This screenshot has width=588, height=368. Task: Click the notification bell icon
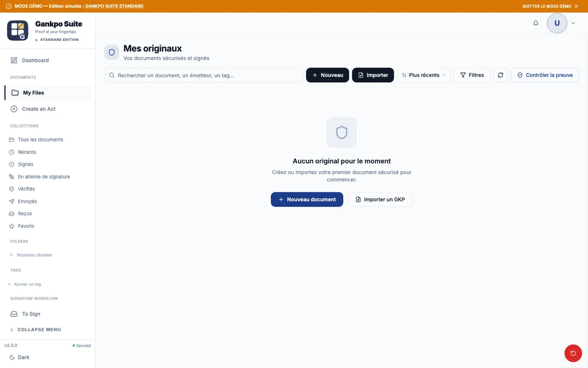coord(536,23)
